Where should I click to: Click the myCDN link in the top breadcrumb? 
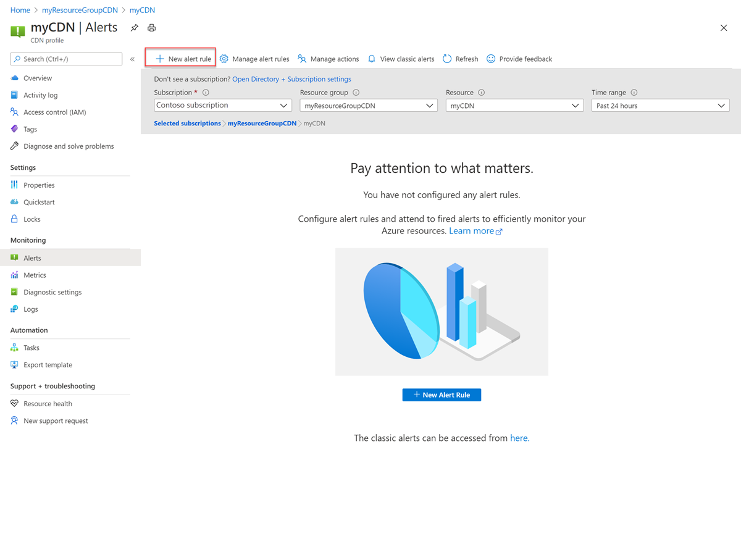[x=142, y=10]
